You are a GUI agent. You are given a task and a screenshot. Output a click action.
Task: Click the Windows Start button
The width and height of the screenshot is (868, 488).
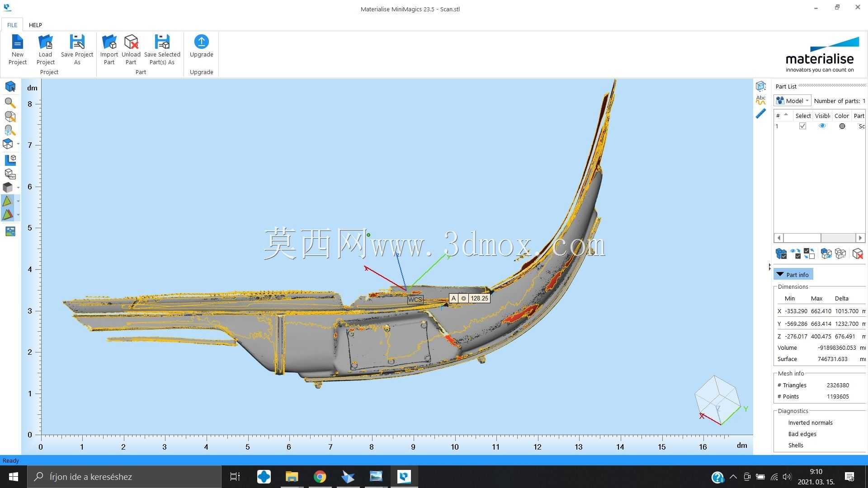coord(13,477)
